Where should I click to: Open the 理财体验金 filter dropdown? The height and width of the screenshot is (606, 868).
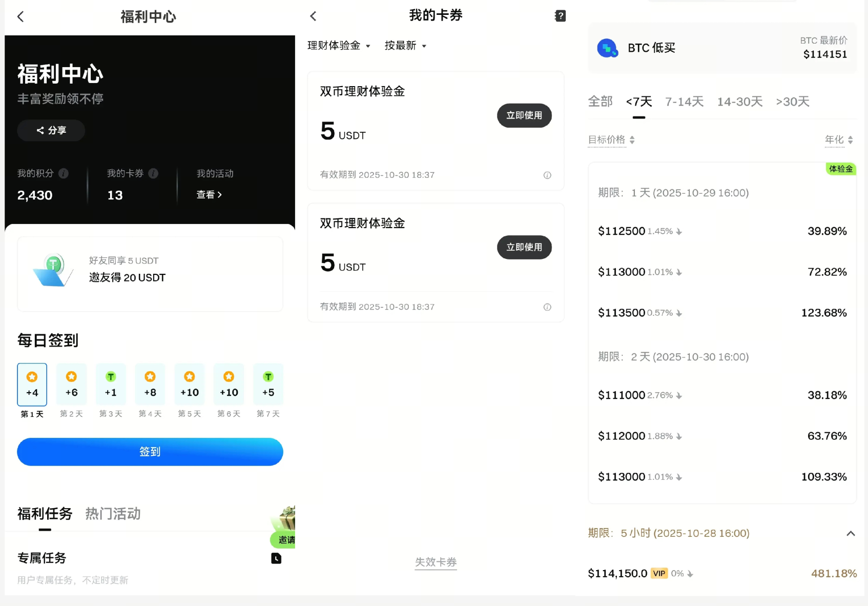coord(339,46)
